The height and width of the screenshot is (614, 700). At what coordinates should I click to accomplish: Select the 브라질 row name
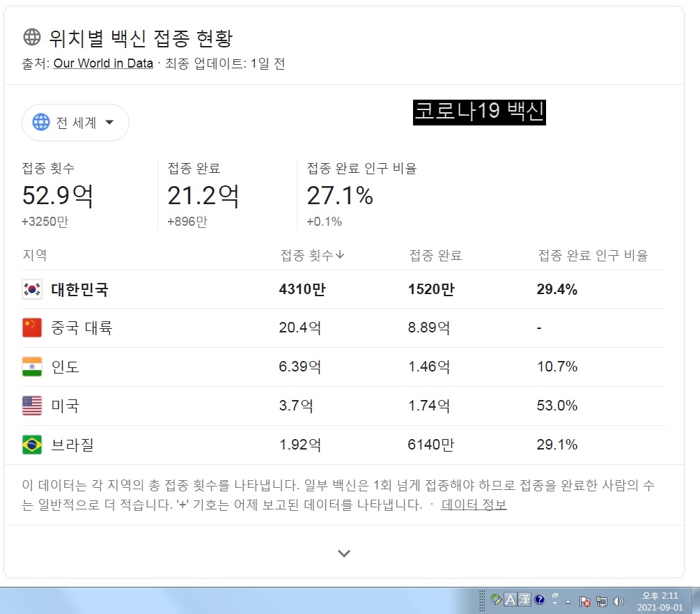72,445
